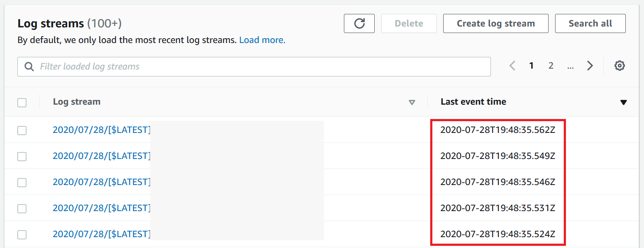Select the checkbox for stream at 35.524Z

pos(22,235)
